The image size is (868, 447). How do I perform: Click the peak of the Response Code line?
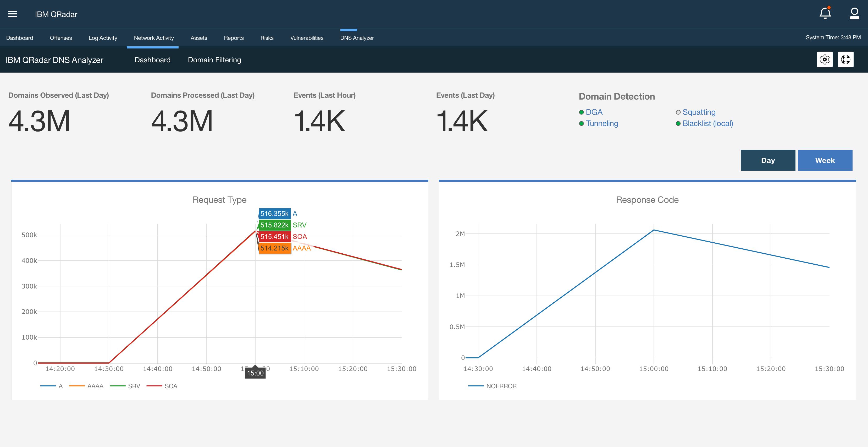click(x=654, y=230)
